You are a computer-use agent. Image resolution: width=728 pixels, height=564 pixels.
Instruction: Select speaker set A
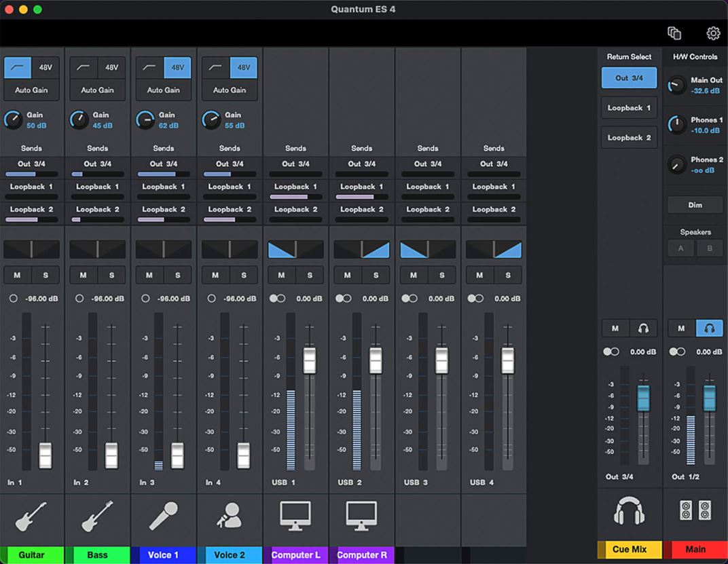pyautogui.click(x=681, y=248)
